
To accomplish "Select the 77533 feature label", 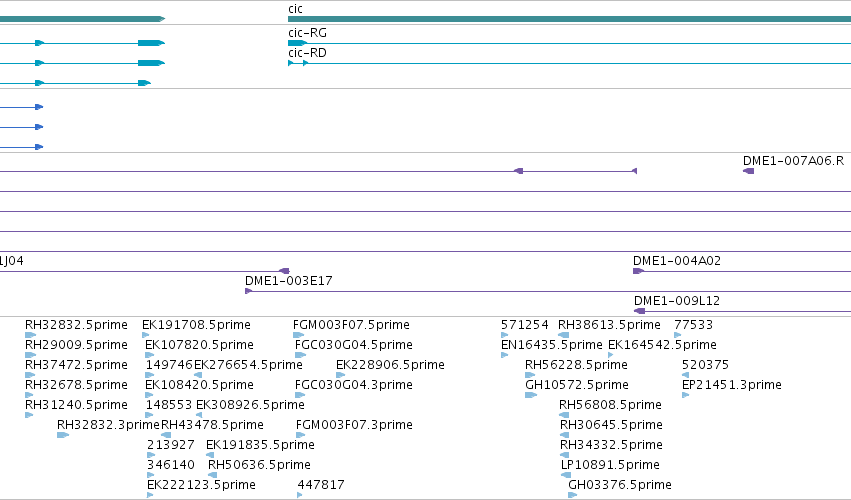I will 693,325.
